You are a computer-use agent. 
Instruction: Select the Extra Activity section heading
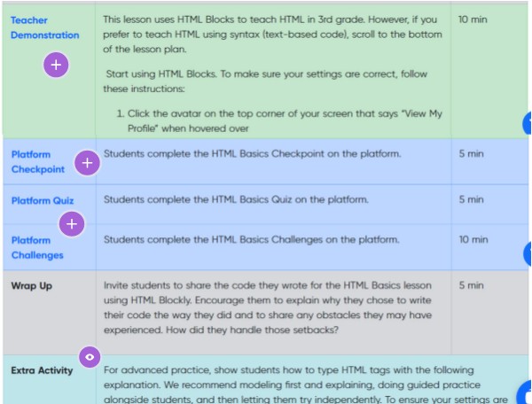click(43, 369)
